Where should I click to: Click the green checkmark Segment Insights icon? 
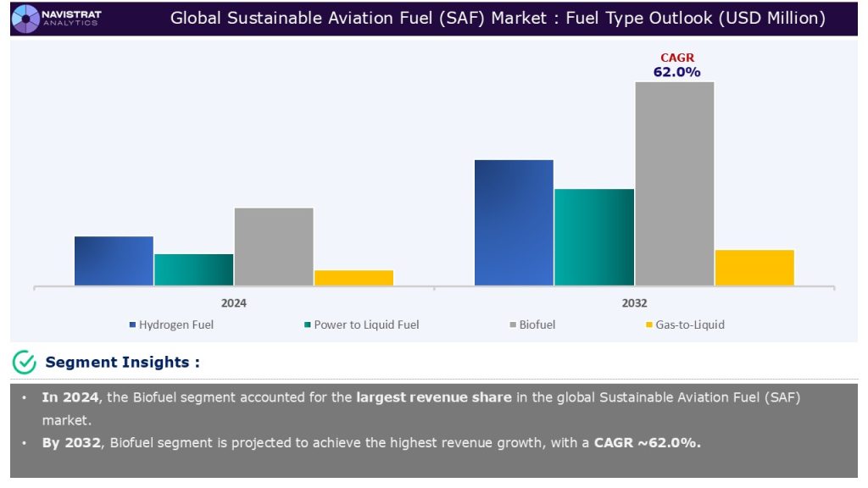pos(25,363)
